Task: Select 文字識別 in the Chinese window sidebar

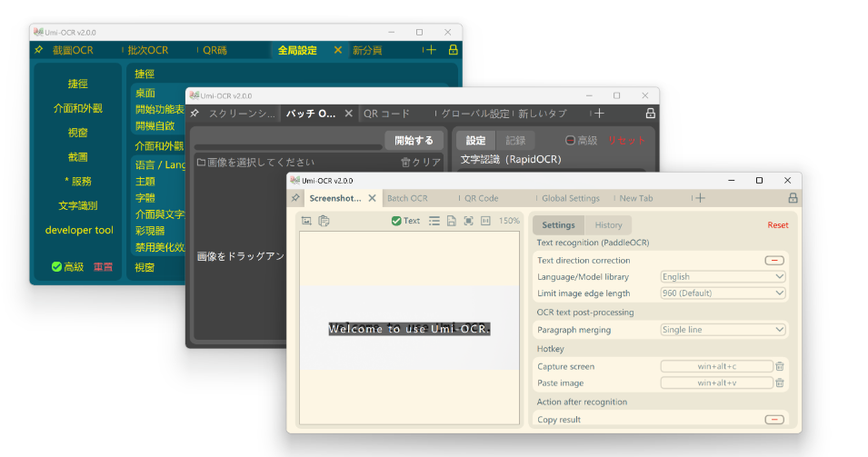Action: (77, 205)
